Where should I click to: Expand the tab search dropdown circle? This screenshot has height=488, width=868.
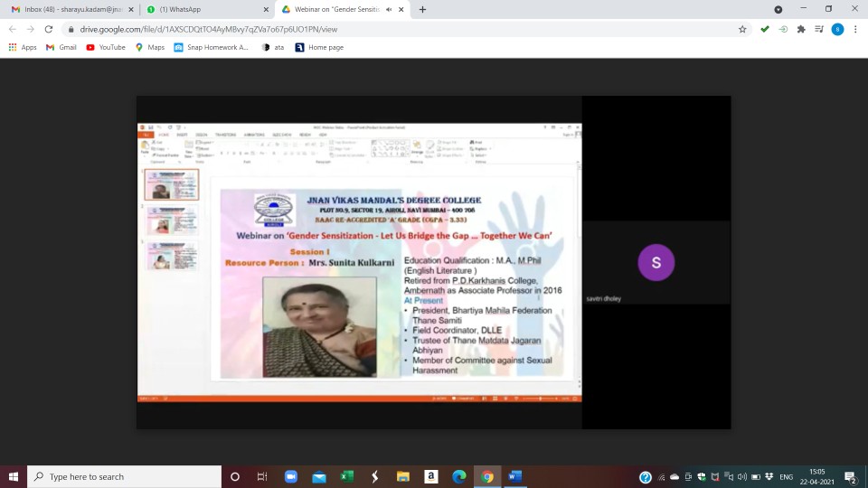point(778,9)
